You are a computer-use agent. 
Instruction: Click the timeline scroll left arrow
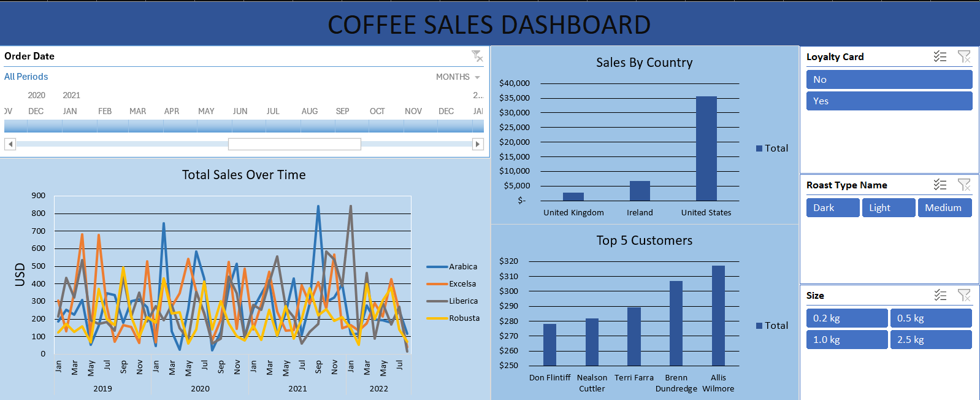coord(10,144)
